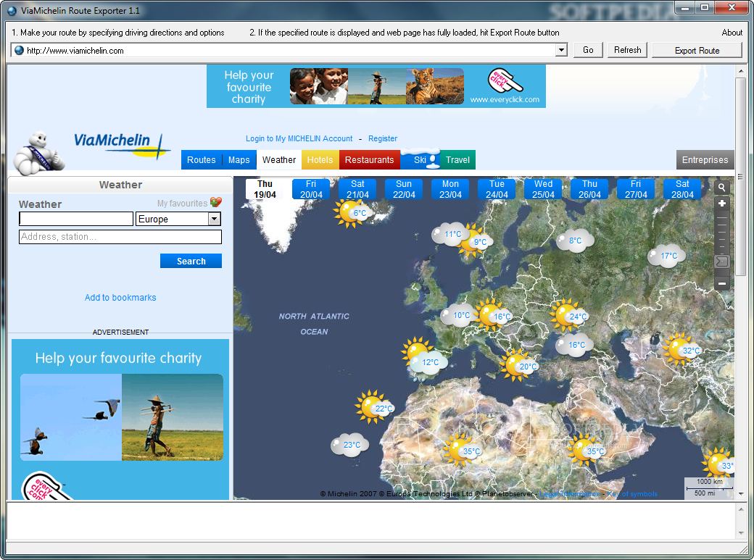Click the Refresh button
This screenshot has width=754, height=560.
(x=628, y=50)
